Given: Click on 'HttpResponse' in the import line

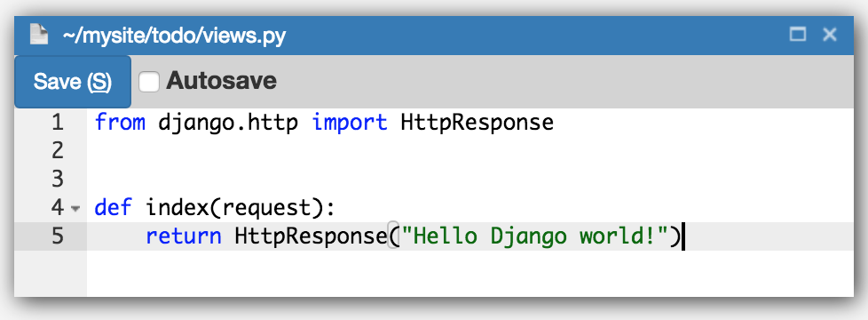Looking at the screenshot, I should click(x=477, y=123).
